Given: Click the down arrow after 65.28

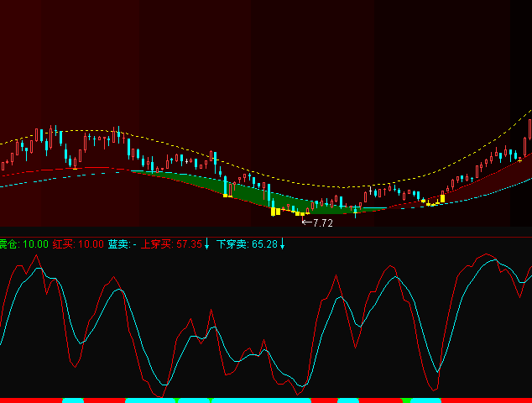Looking at the screenshot, I should [x=282, y=244].
